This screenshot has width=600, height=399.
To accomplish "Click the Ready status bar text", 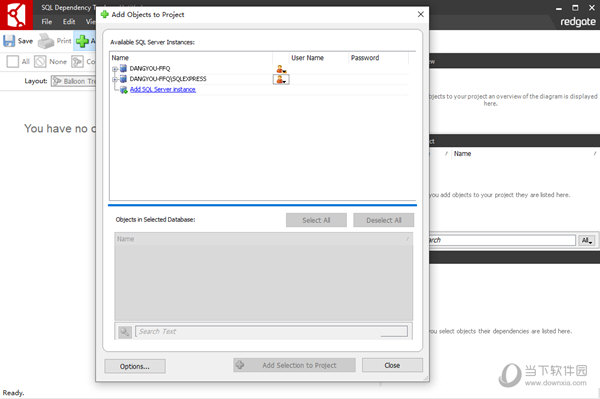I will coord(13,393).
